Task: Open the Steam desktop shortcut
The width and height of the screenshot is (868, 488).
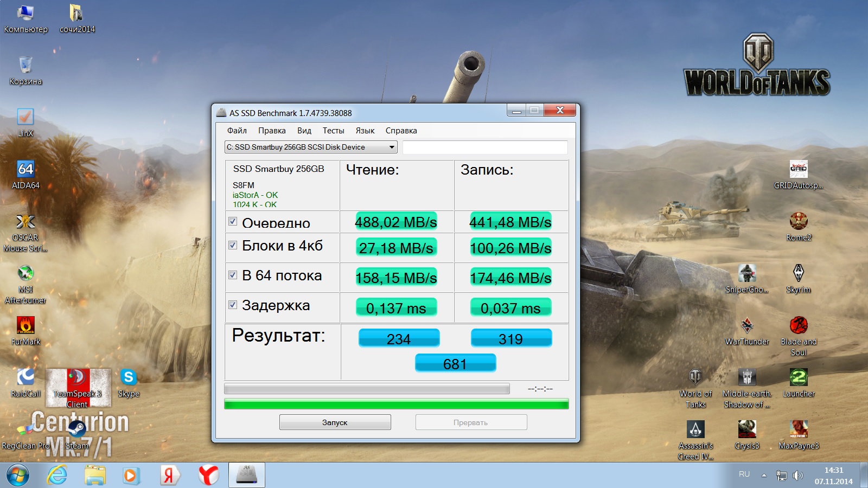Action: coord(77,435)
